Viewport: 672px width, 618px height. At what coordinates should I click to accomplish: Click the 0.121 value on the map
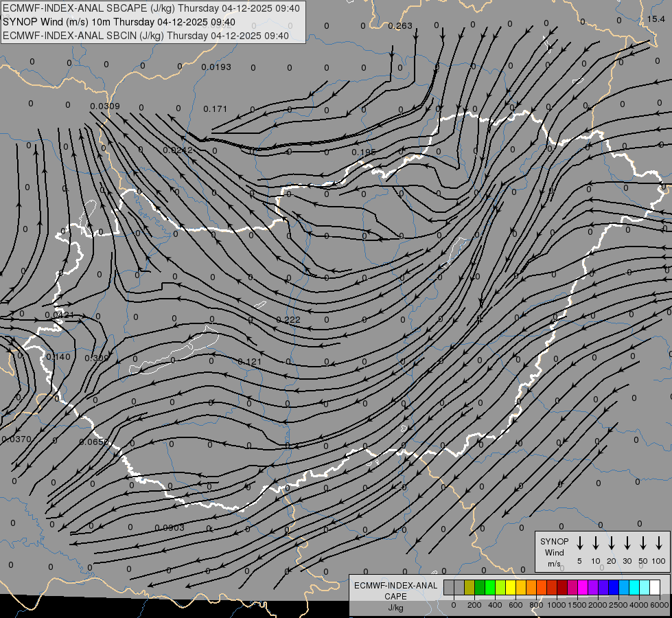point(249,362)
